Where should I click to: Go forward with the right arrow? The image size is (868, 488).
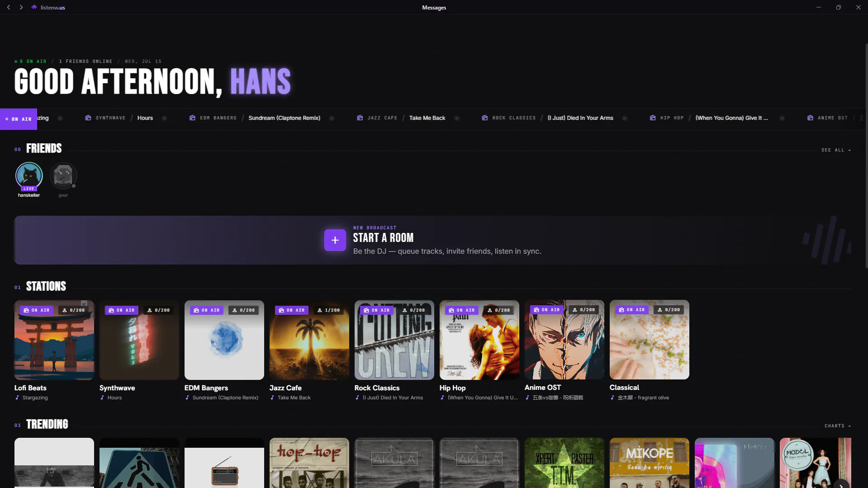pyautogui.click(x=21, y=7)
